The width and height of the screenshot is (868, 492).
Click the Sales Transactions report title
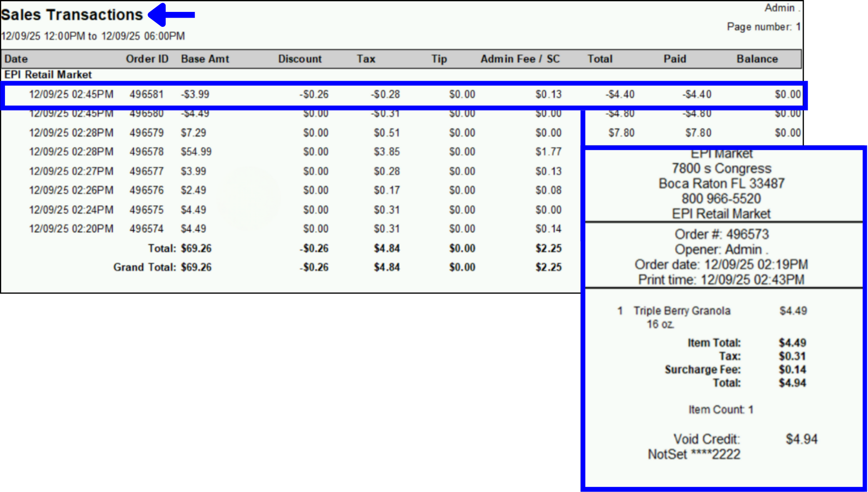[x=73, y=15]
